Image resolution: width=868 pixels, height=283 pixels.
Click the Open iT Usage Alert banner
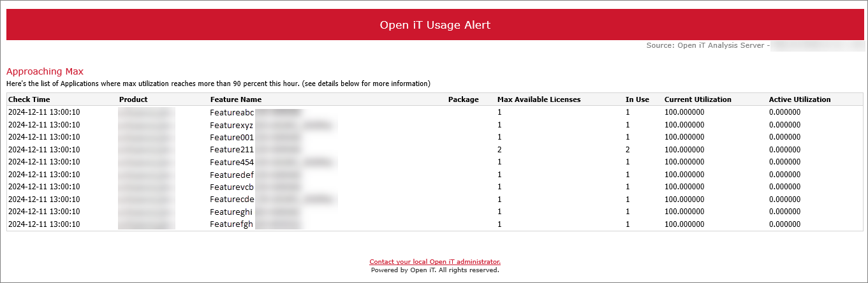coord(435,25)
